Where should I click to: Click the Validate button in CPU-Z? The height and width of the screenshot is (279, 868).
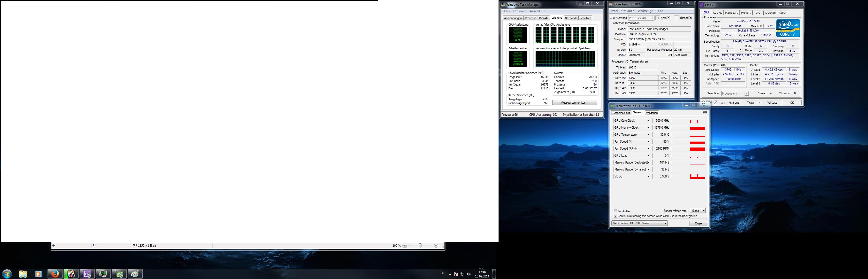772,103
